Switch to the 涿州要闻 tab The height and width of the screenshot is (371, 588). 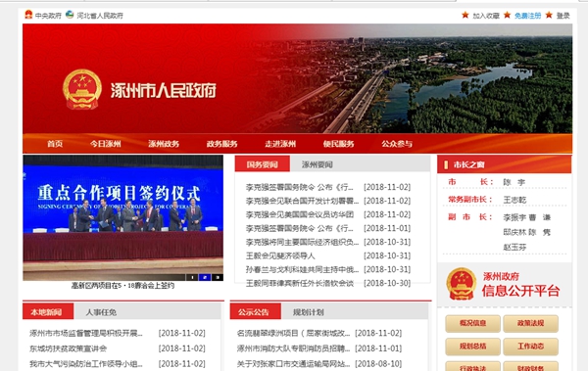coord(318,164)
